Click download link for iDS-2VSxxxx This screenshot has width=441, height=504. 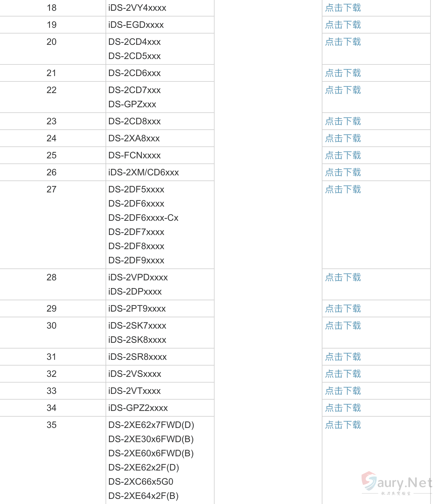pyautogui.click(x=343, y=374)
